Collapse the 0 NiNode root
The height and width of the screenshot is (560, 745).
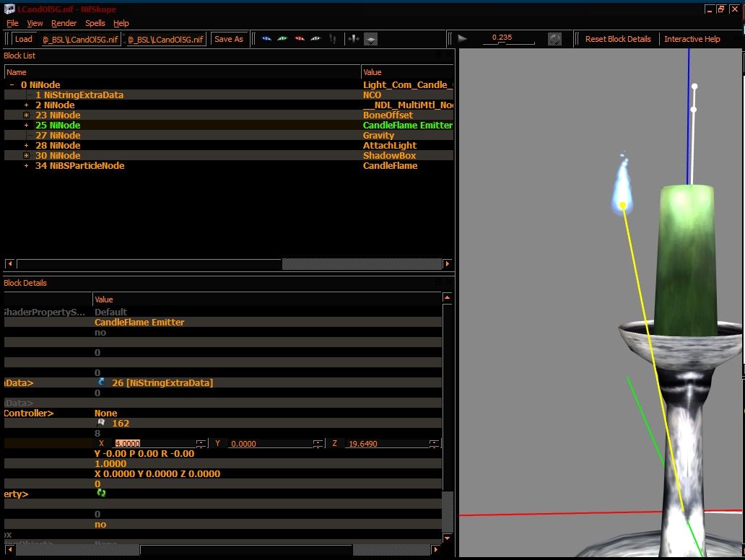pos(12,85)
